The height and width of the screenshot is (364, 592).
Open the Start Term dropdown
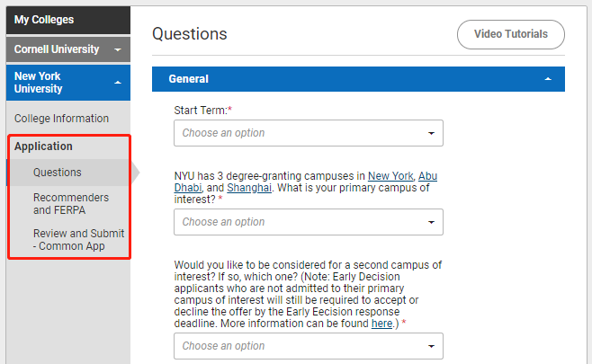(x=308, y=133)
